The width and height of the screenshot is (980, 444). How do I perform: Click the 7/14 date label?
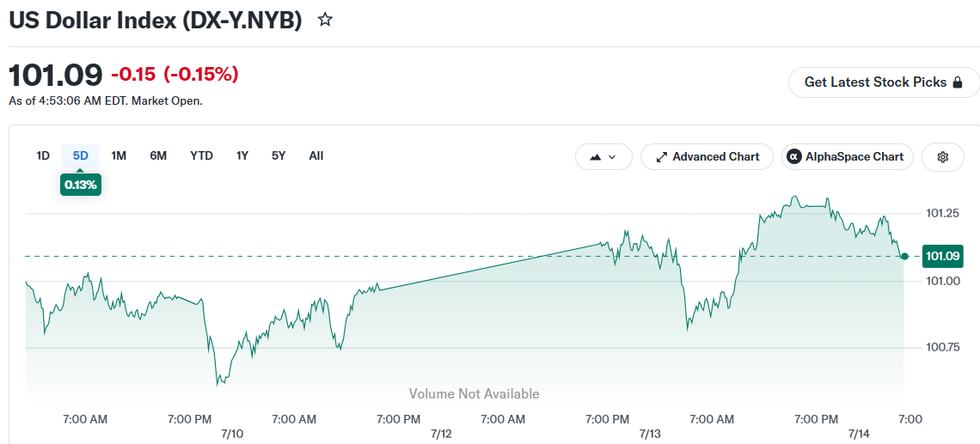[x=859, y=434]
